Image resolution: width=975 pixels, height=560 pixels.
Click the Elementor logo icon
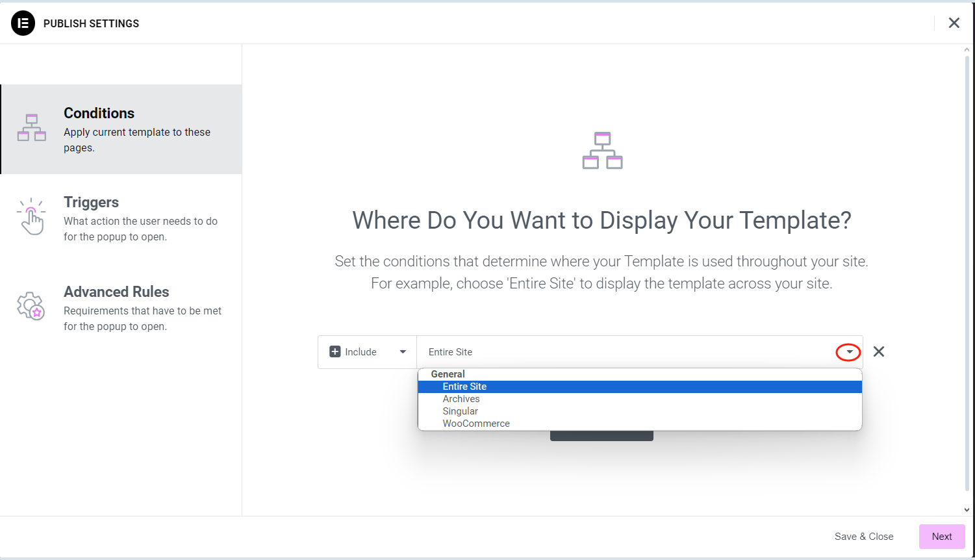point(23,23)
